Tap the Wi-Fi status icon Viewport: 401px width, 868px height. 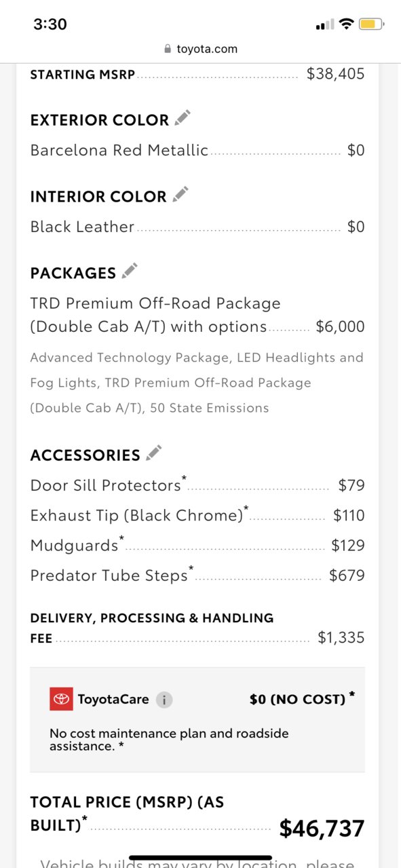(x=347, y=24)
